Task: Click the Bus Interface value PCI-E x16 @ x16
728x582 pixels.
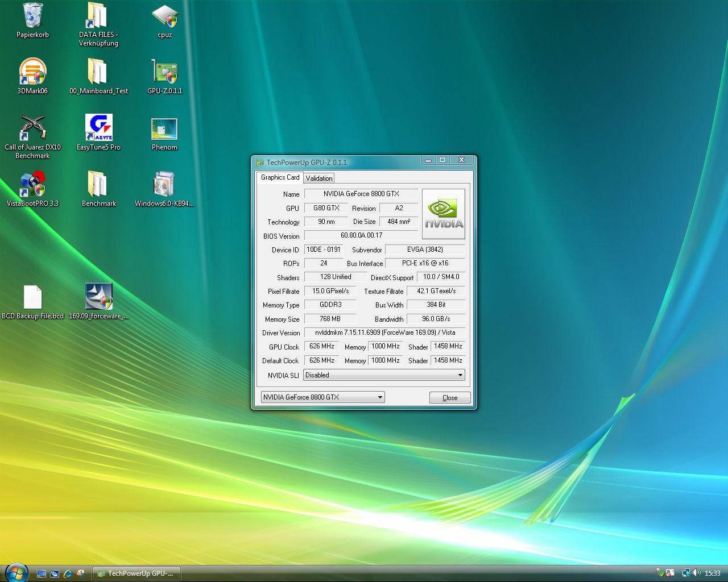Action: 425,263
